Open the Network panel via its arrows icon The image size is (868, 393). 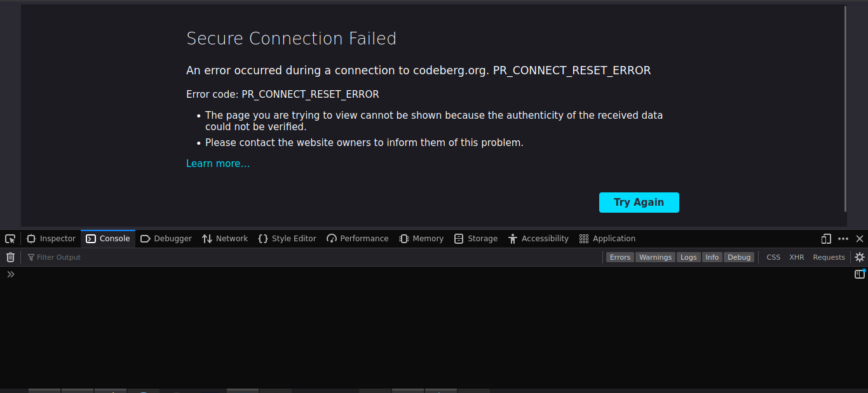tap(224, 238)
